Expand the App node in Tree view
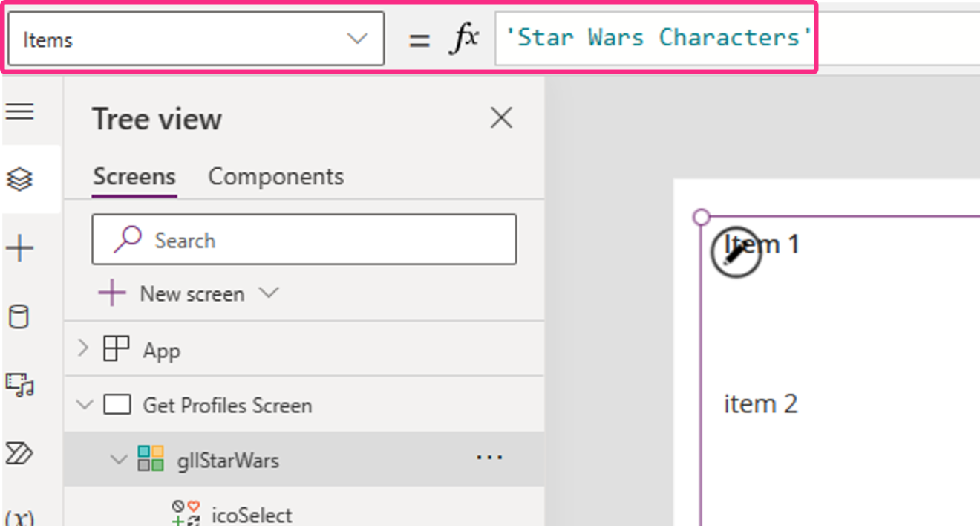The image size is (980, 526). coord(84,349)
